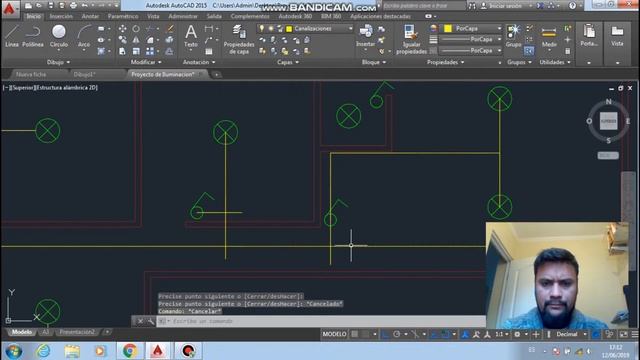Open Propiedades de capa manager
The image size is (640, 360).
click(x=239, y=39)
